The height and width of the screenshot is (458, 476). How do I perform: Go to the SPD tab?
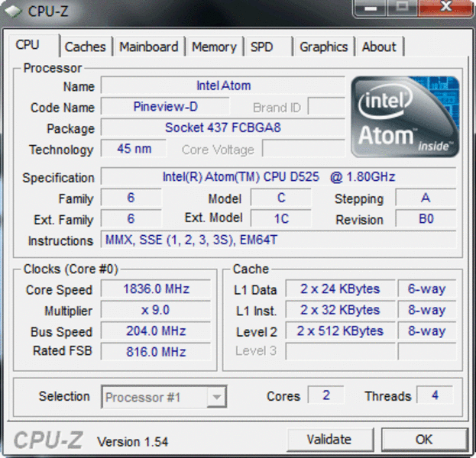pos(268,47)
